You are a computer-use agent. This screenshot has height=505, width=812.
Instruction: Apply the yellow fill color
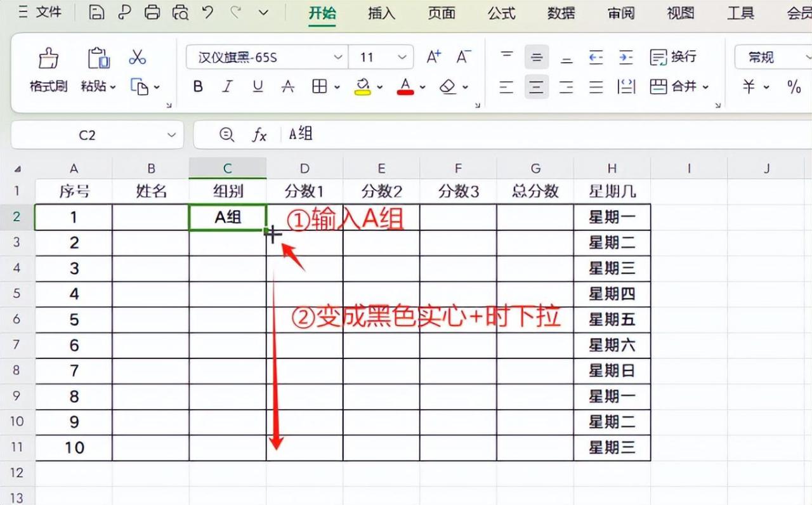tap(362, 87)
